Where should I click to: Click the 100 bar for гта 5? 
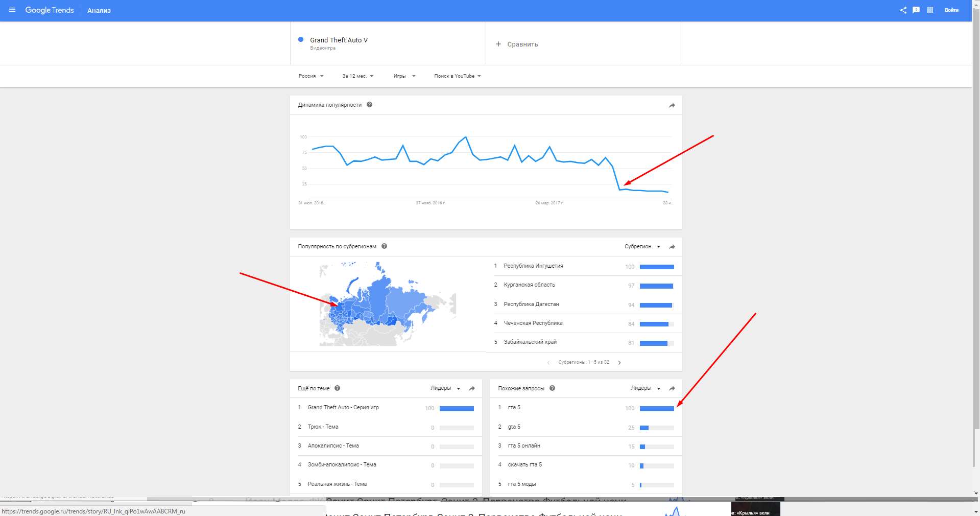[x=657, y=409]
